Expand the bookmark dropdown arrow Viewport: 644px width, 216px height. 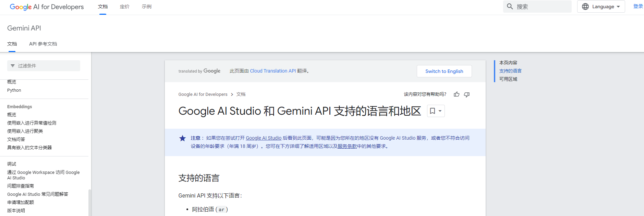tap(440, 111)
